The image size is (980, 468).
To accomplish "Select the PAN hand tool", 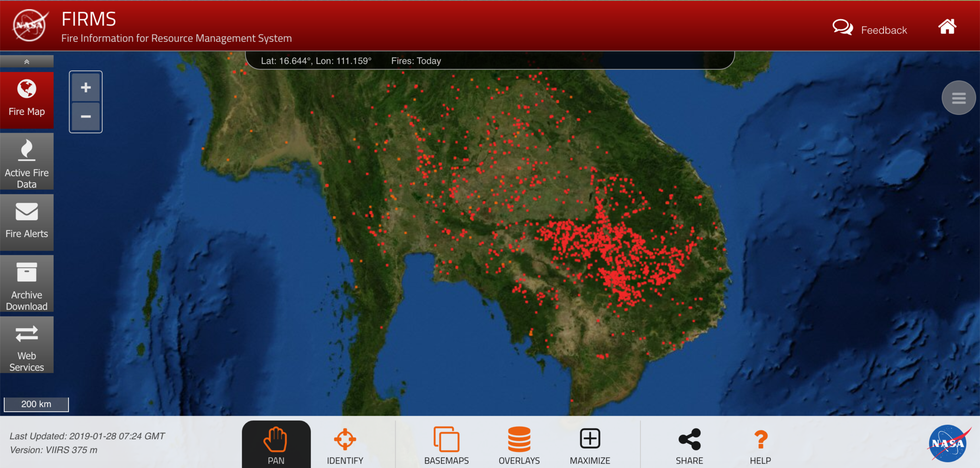I will click(276, 445).
